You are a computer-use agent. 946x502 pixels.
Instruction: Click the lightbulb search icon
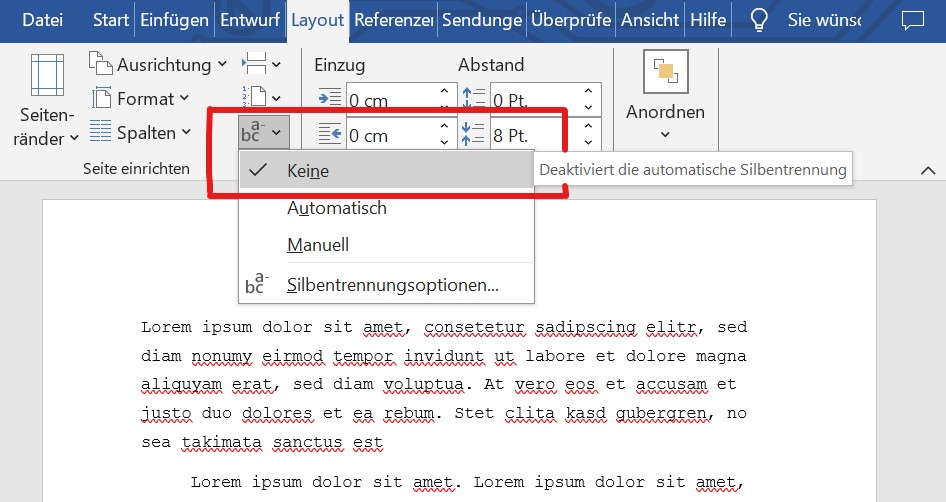[x=760, y=20]
